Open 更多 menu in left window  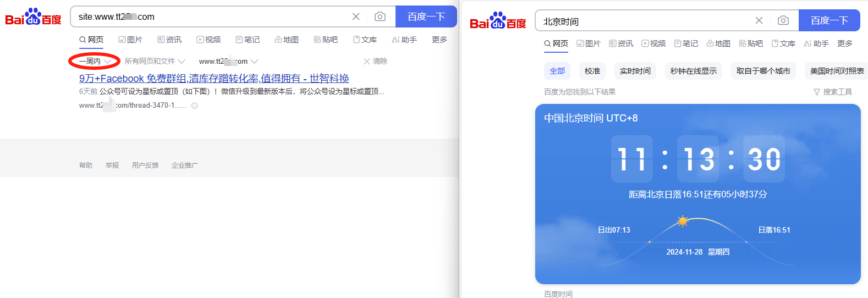tap(440, 40)
